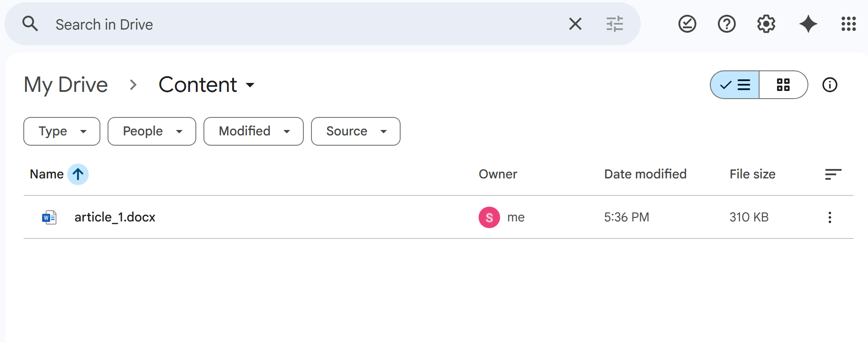This screenshot has width=868, height=342.
Task: Click the Owner column header
Action: coord(498,174)
